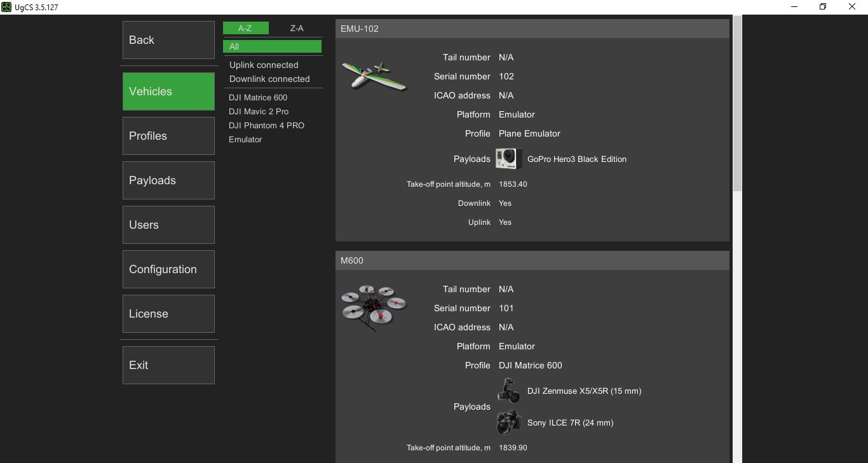Click the DJI Zenmuse X5 camera icon
Screen dimensions: 868x463
pos(508,391)
